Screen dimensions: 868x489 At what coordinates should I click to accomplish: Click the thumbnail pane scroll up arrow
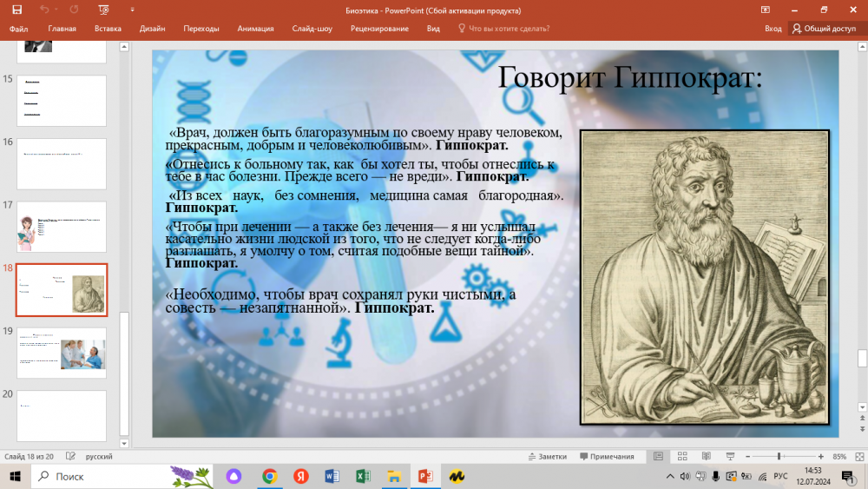[124, 47]
